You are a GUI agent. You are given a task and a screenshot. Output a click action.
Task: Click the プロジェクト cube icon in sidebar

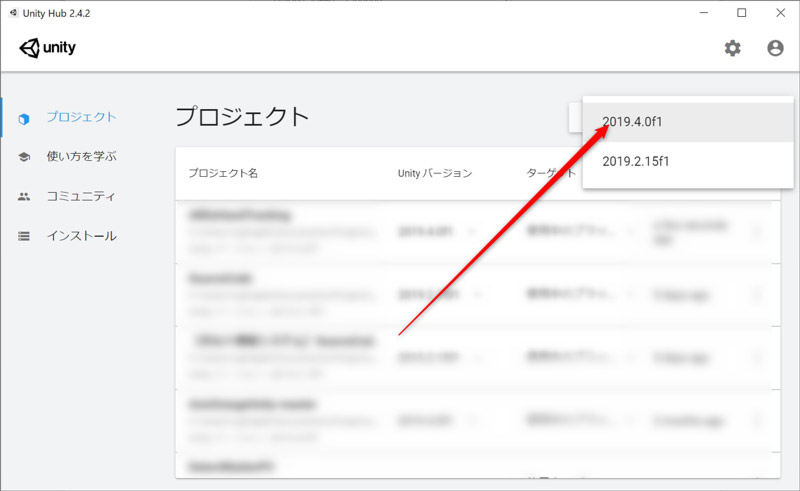[23, 119]
